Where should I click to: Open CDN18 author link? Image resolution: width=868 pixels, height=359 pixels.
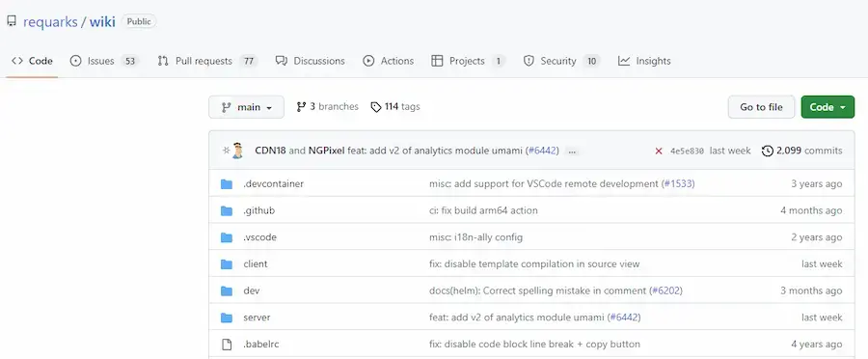tap(270, 151)
